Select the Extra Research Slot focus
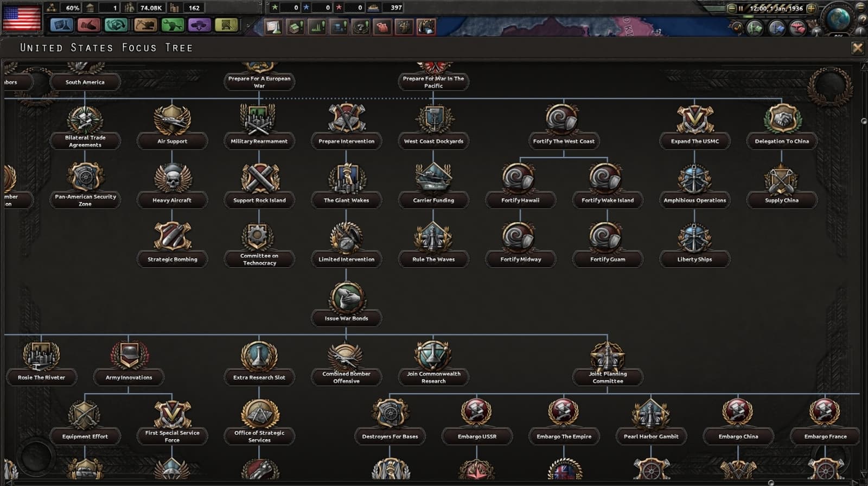The height and width of the screenshot is (486, 868). tap(259, 363)
